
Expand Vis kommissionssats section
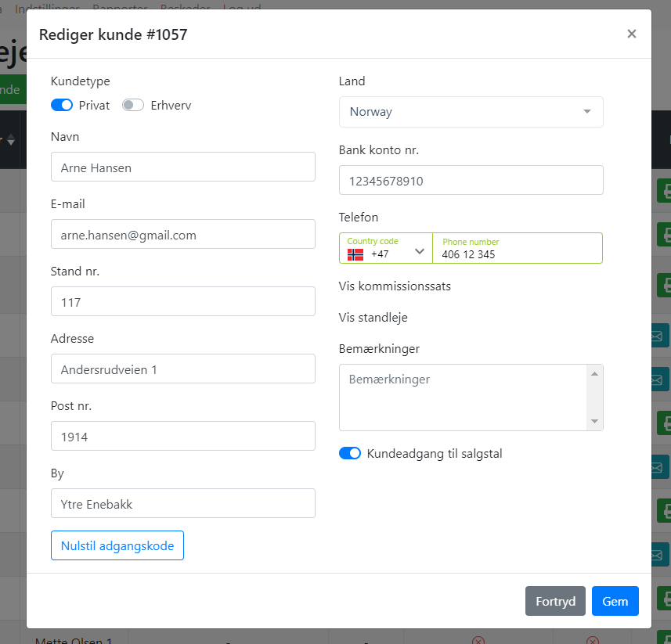click(395, 286)
